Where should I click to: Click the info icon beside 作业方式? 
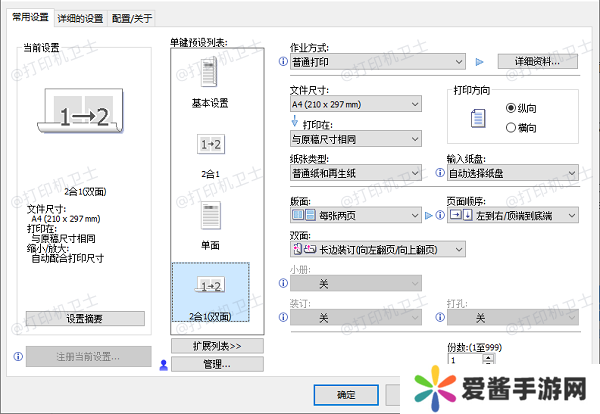[283, 62]
